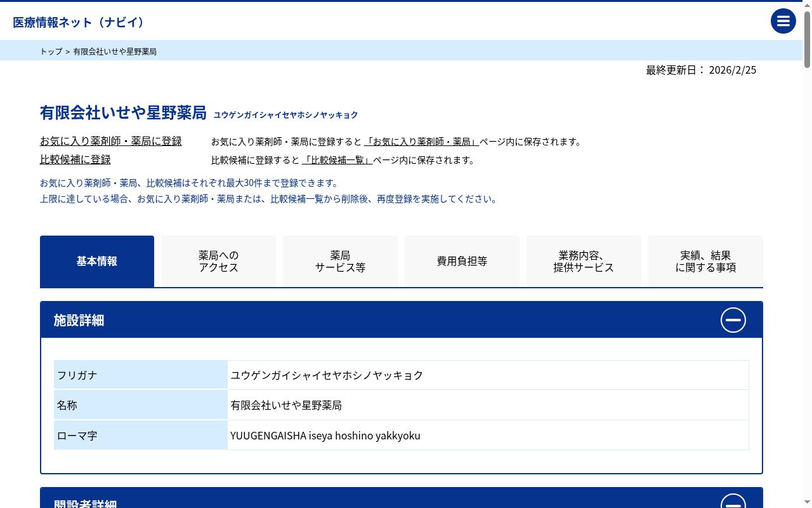Switch to the 薬局へのアクセス tab
Viewport: 812px width, 508px height.
point(218,262)
